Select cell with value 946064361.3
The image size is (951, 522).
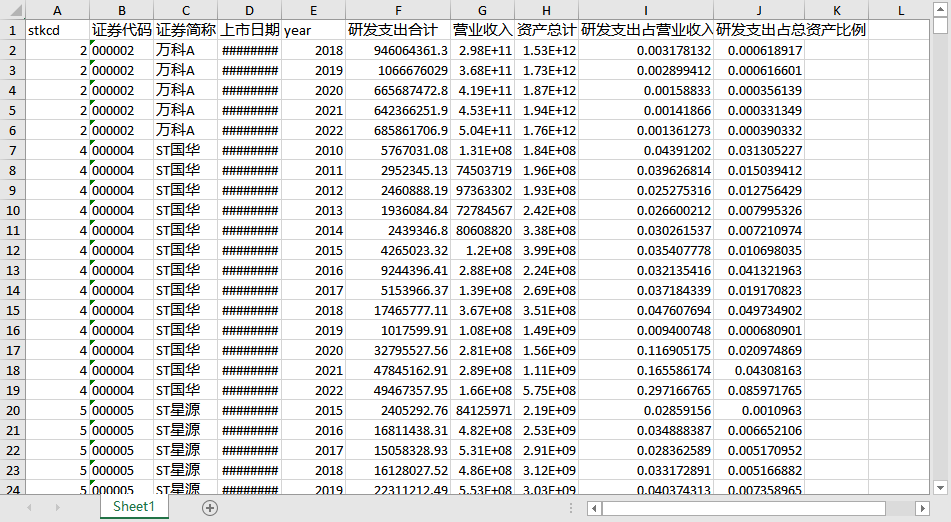(x=398, y=50)
